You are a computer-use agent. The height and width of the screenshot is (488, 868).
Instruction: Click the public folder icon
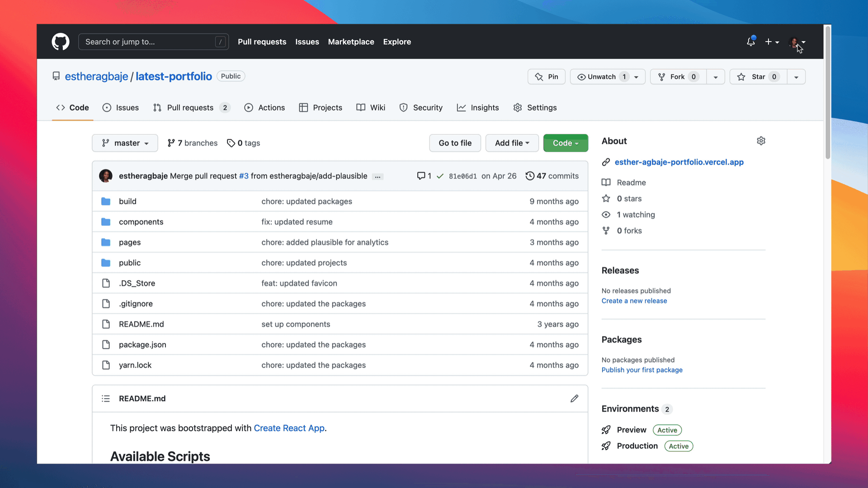click(106, 263)
